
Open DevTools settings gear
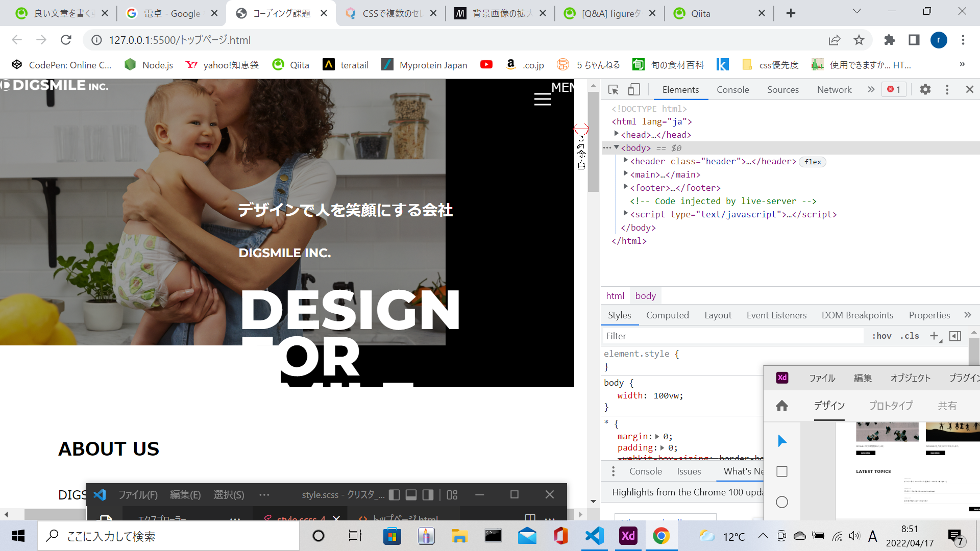point(925,90)
